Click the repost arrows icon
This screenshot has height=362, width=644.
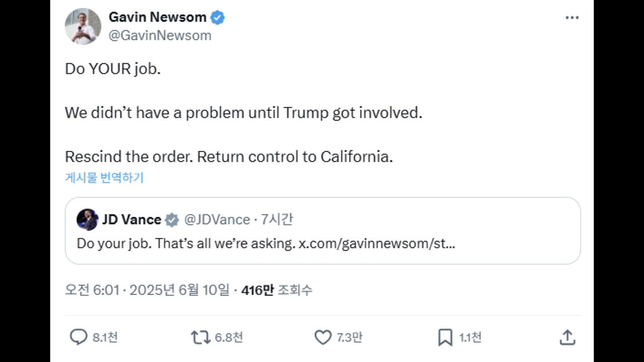[x=201, y=337]
